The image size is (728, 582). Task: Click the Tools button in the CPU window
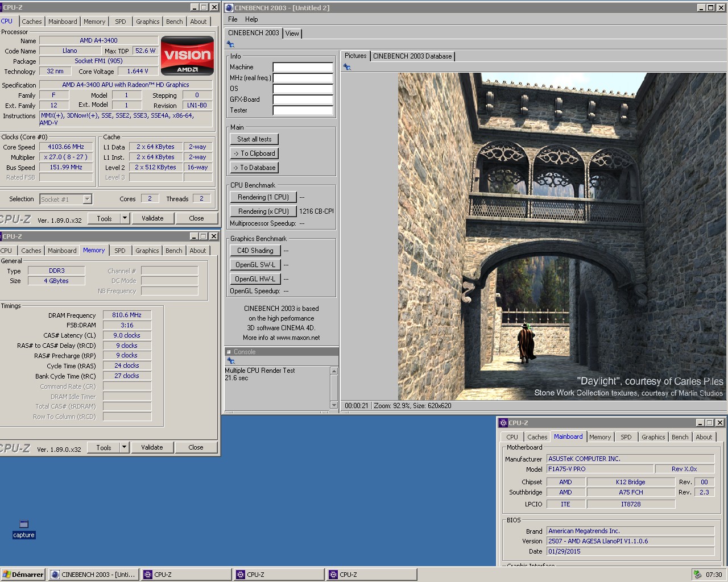click(105, 218)
